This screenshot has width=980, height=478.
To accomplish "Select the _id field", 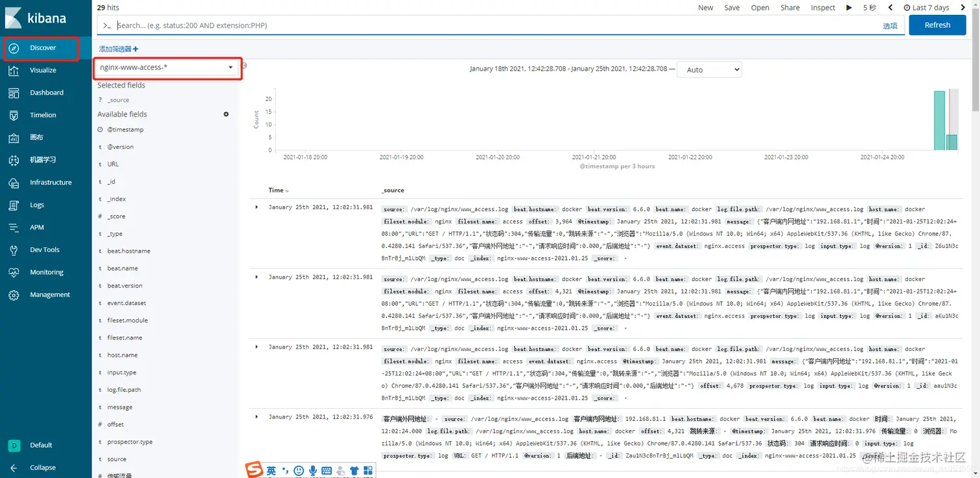I will 111,182.
